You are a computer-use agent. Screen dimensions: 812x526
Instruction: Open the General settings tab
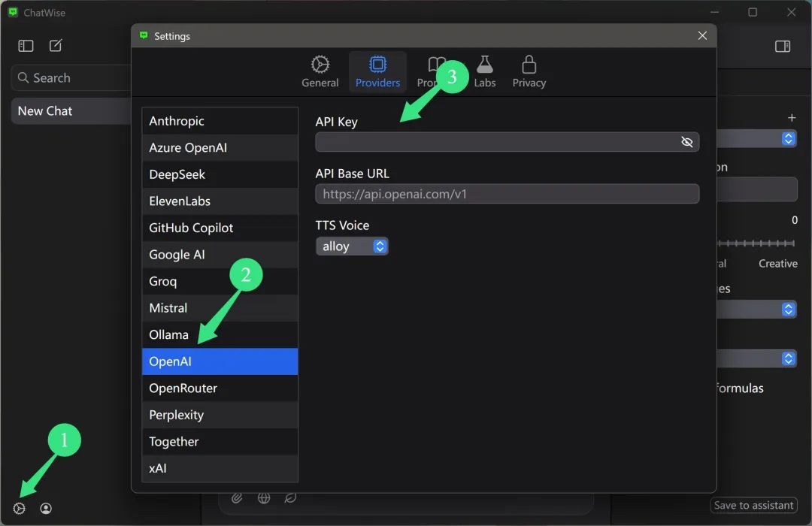[x=320, y=71]
